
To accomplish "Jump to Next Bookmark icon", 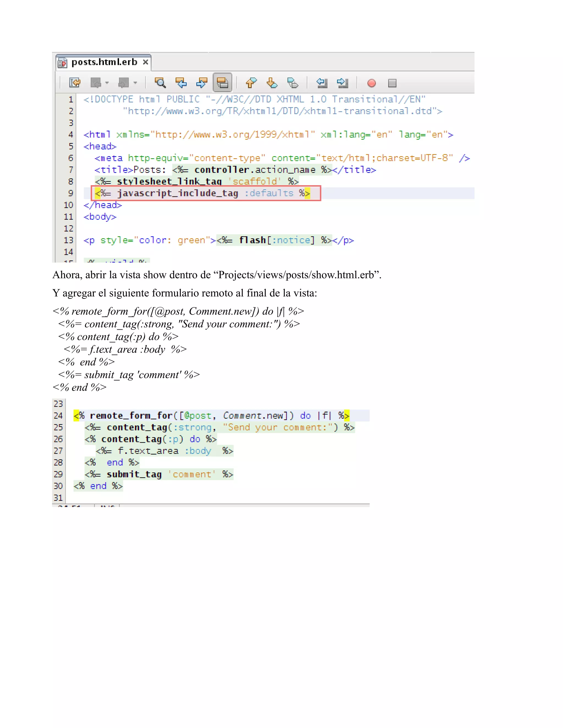I will [272, 82].
